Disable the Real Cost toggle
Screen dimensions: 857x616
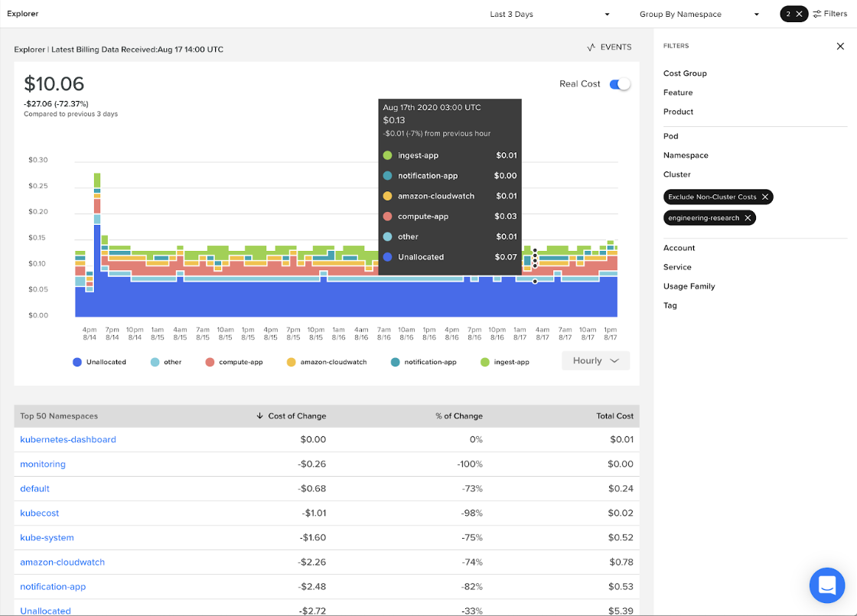(x=620, y=84)
